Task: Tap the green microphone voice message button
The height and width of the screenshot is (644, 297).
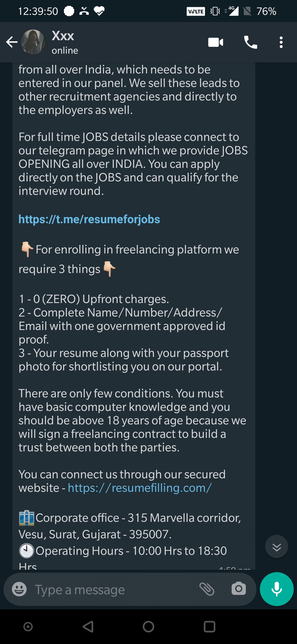Action: pyautogui.click(x=277, y=589)
